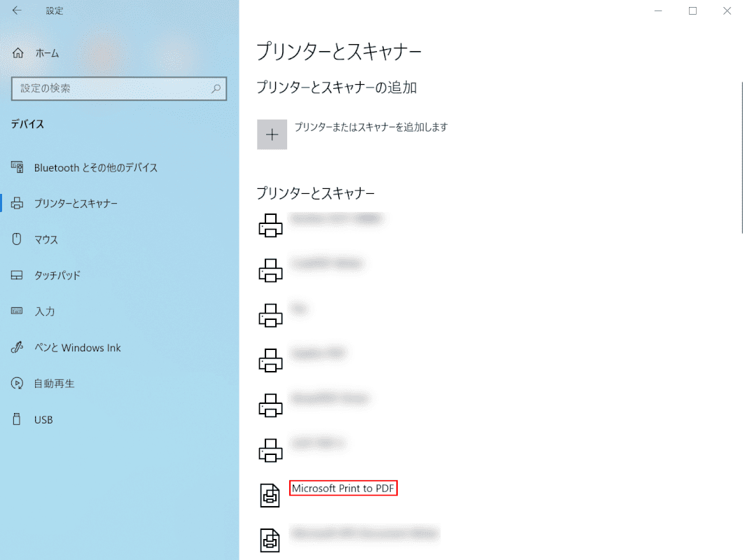This screenshot has height=560, width=743.
Task: Select the fifth printer icon in list
Action: [270, 405]
